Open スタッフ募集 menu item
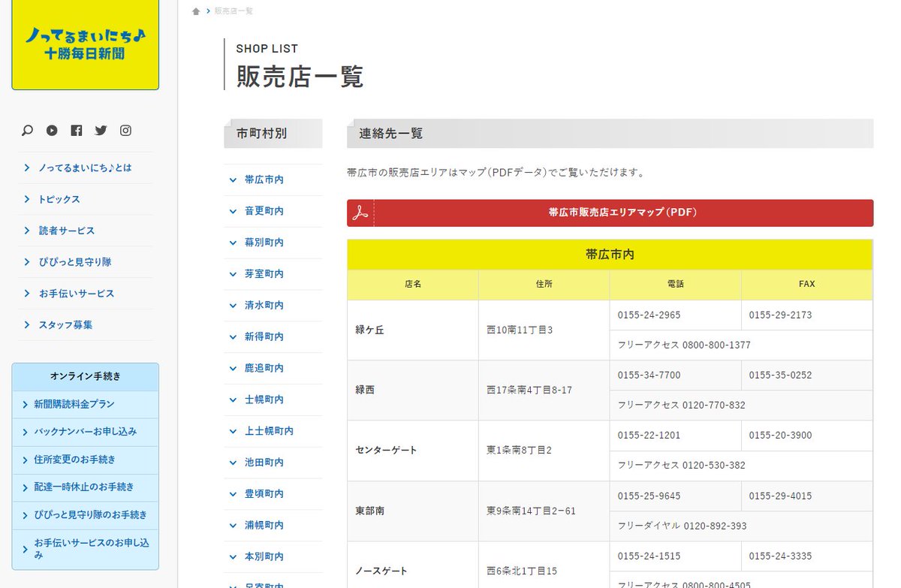The width and height of the screenshot is (901, 588). point(86,325)
